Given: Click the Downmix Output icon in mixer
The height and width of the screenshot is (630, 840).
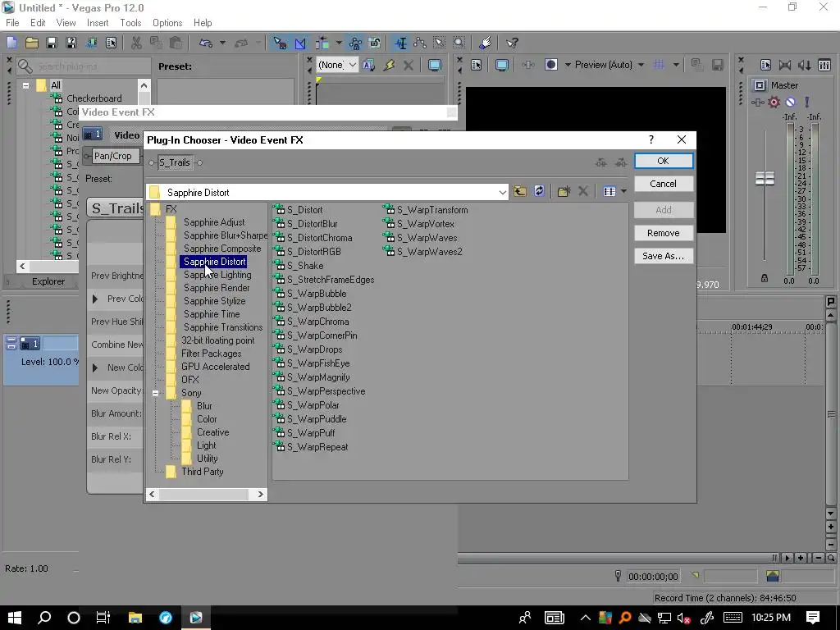Looking at the screenshot, I should pos(785,65).
